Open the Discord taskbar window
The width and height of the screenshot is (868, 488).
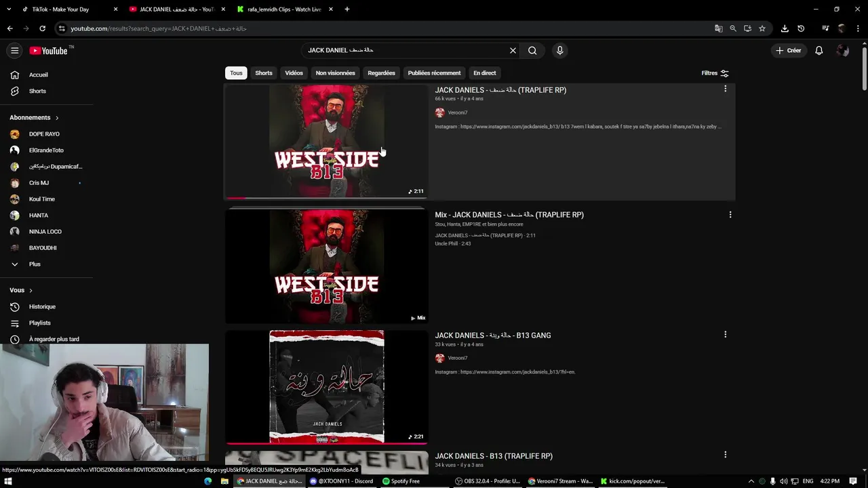point(341,481)
